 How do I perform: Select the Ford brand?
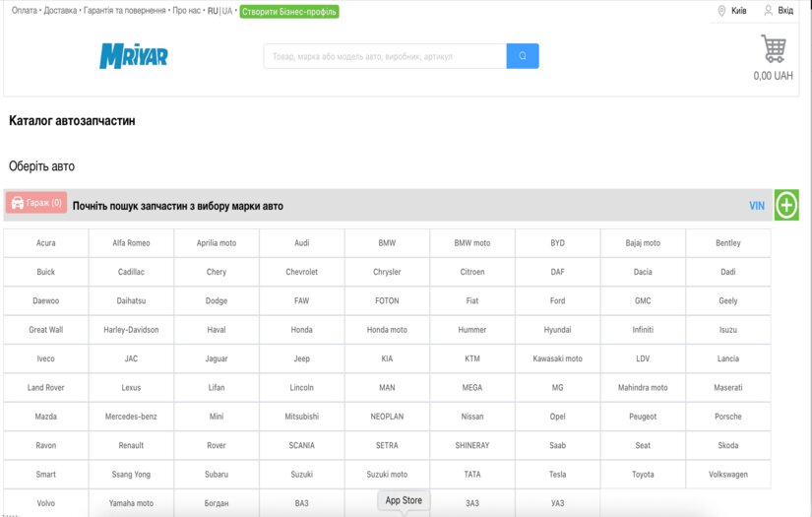pos(558,301)
